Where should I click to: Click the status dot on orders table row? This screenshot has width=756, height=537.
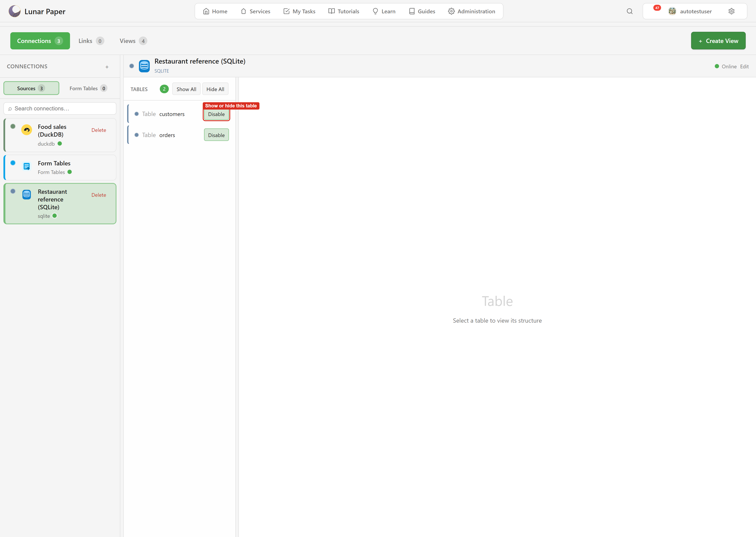(137, 135)
